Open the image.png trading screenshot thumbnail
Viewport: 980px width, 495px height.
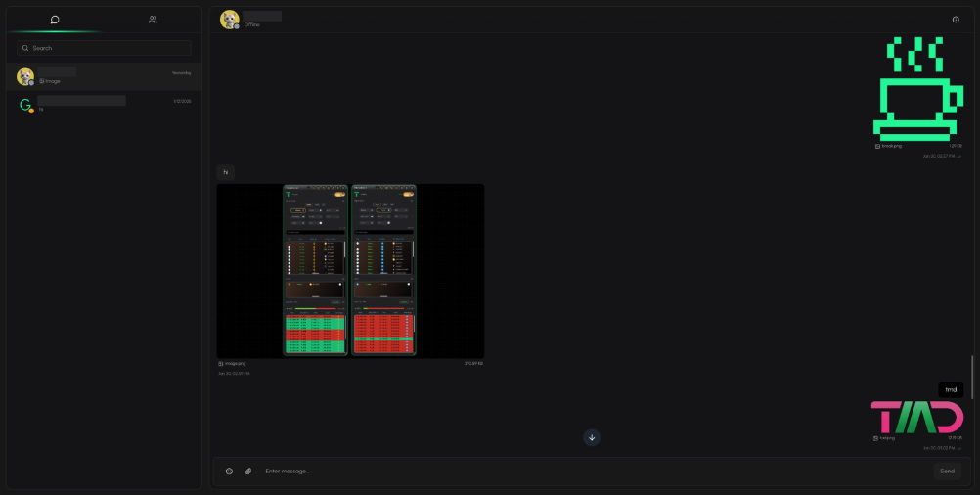[x=350, y=271]
